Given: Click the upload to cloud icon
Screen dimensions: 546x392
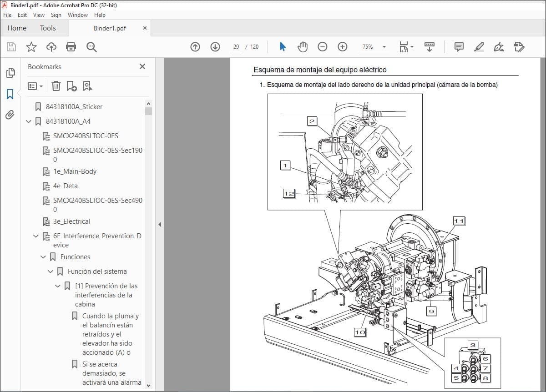Looking at the screenshot, I should coord(51,47).
